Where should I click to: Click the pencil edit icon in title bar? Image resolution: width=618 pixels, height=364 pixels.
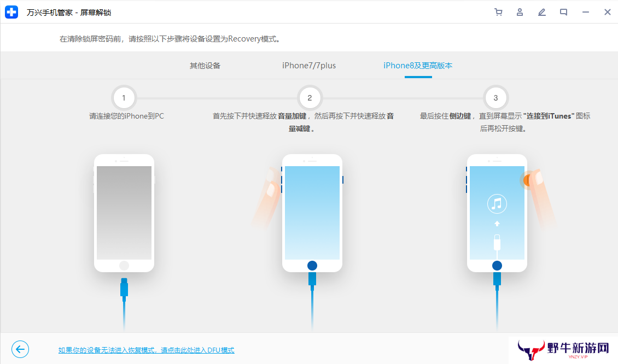coord(542,12)
